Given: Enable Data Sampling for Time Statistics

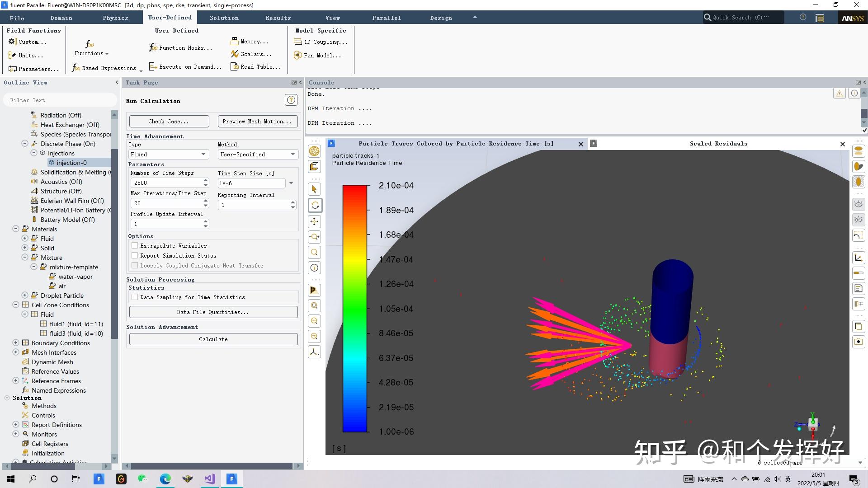Looking at the screenshot, I should pos(135,297).
